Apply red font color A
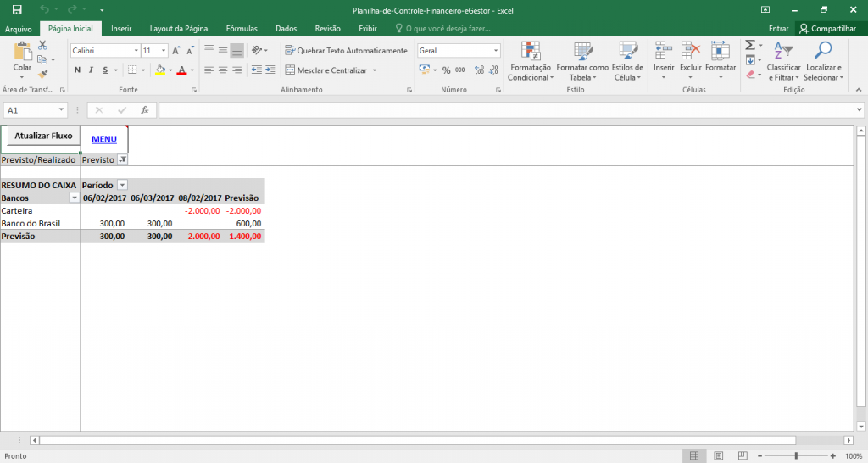This screenshot has height=463, width=868. point(181,70)
